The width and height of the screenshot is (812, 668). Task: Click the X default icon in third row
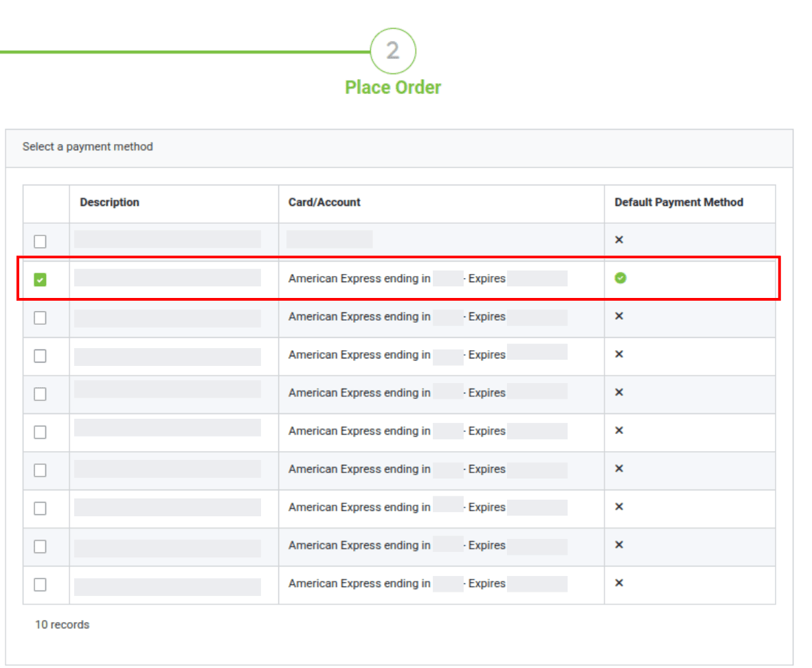(619, 316)
